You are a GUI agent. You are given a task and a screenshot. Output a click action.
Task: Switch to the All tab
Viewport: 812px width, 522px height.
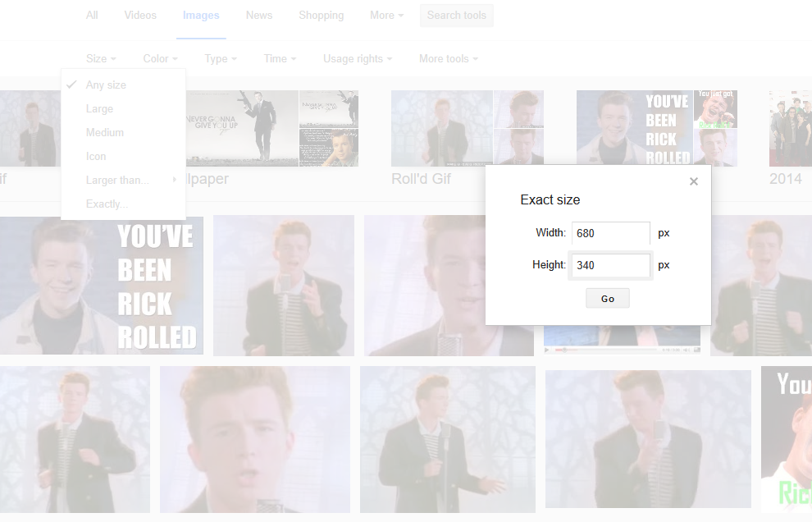coord(92,16)
